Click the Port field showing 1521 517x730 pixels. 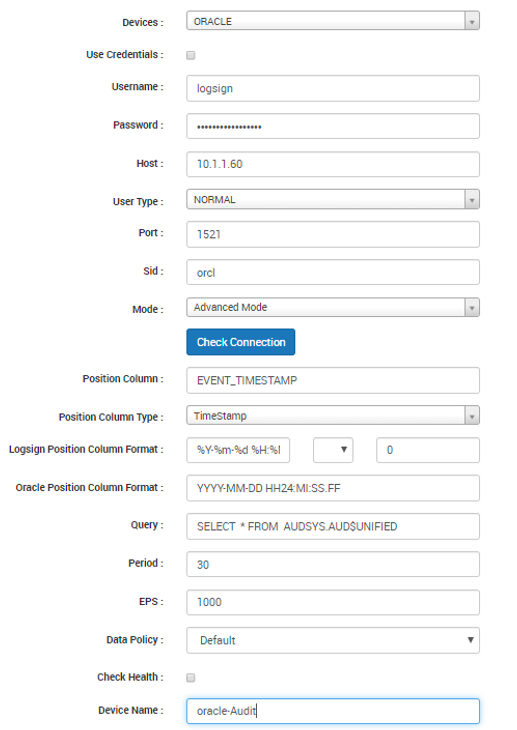pyautogui.click(x=333, y=234)
